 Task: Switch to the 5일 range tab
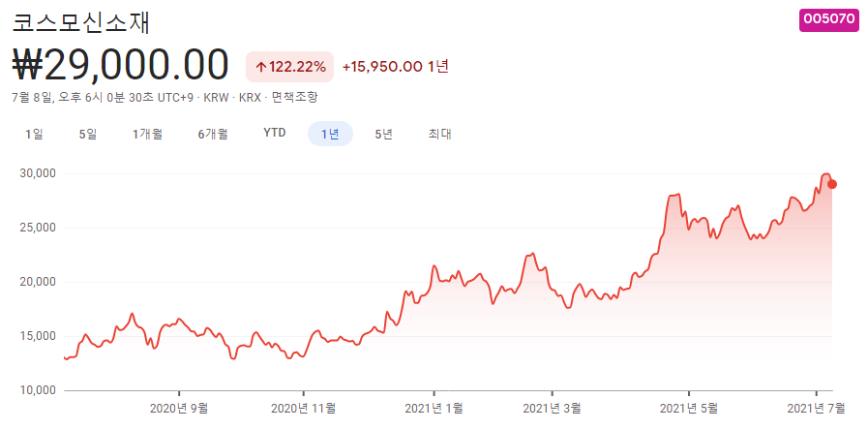point(87,134)
